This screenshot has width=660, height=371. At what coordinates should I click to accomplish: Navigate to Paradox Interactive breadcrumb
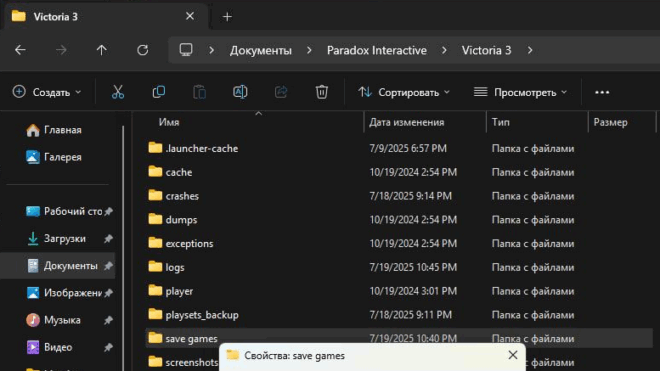(377, 51)
